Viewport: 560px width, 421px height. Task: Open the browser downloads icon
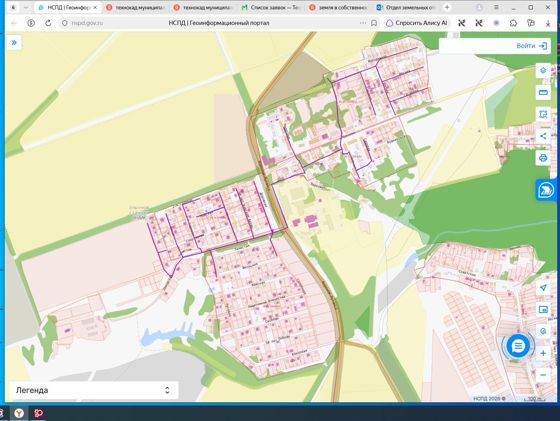(548, 23)
